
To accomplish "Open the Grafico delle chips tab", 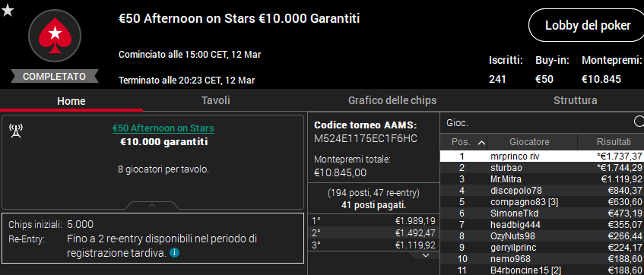I will 392,100.
